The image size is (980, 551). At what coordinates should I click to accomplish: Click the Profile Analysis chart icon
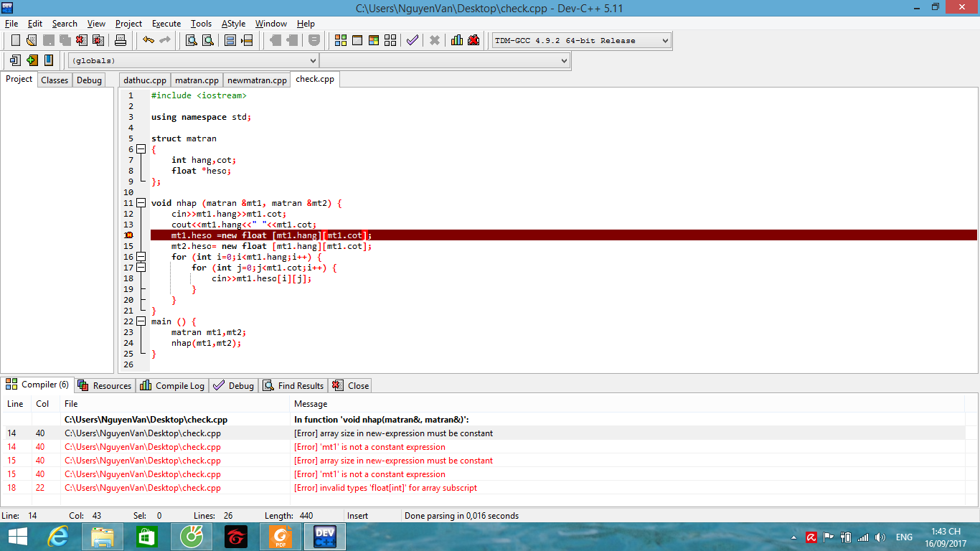tap(457, 40)
